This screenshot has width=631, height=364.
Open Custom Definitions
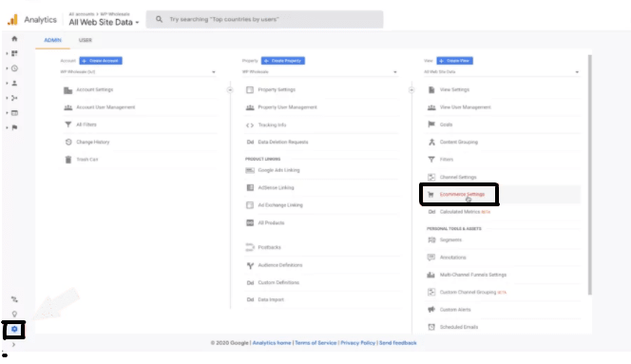[x=278, y=282]
